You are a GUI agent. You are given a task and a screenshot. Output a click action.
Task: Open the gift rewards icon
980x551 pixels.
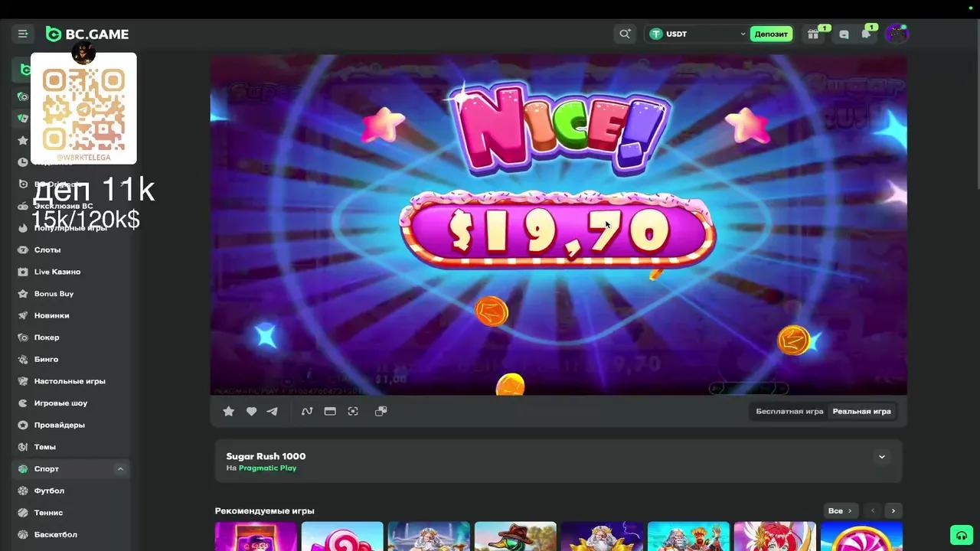tap(813, 34)
